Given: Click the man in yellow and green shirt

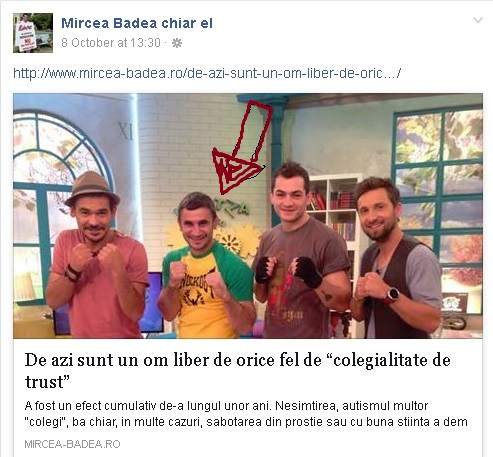Looking at the screenshot, I should click(x=206, y=266).
